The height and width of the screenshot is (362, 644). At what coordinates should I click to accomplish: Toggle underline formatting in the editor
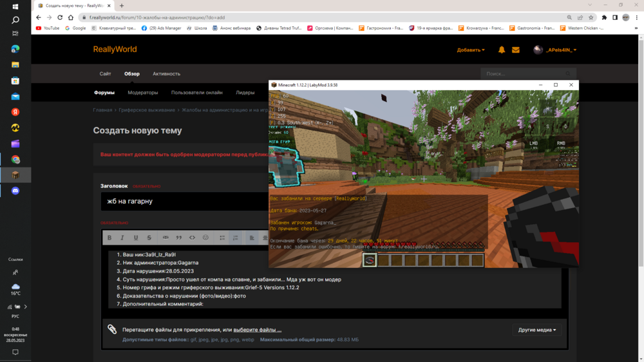pos(135,238)
